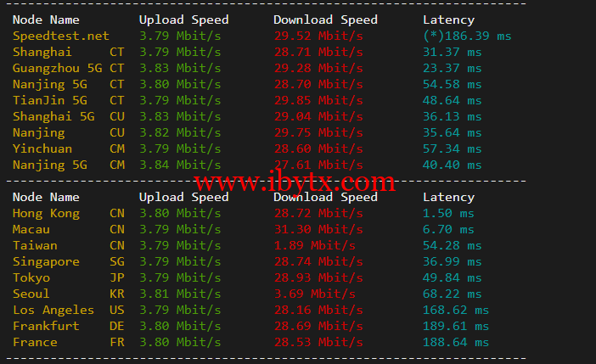Image resolution: width=596 pixels, height=364 pixels.
Task: Click the first Latency column header
Action: (448, 20)
